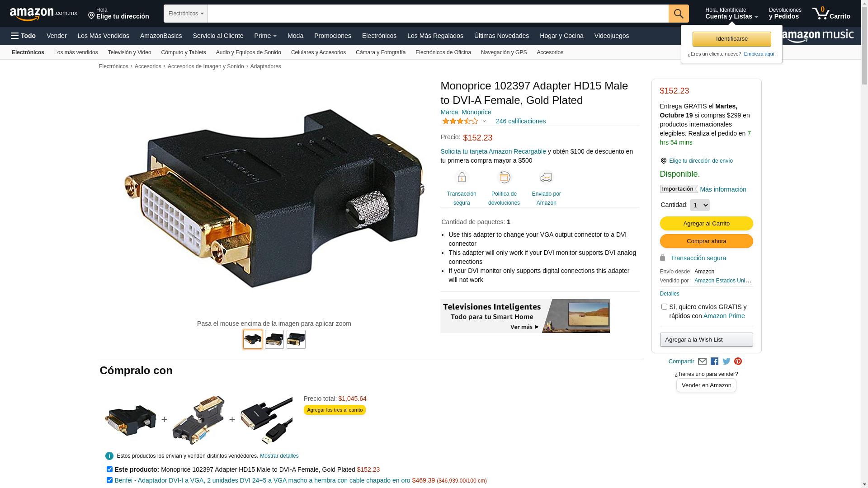This screenshot has width=868, height=488.
Task: Toggle Amazon Prime free shipping checkbox
Action: point(664,307)
